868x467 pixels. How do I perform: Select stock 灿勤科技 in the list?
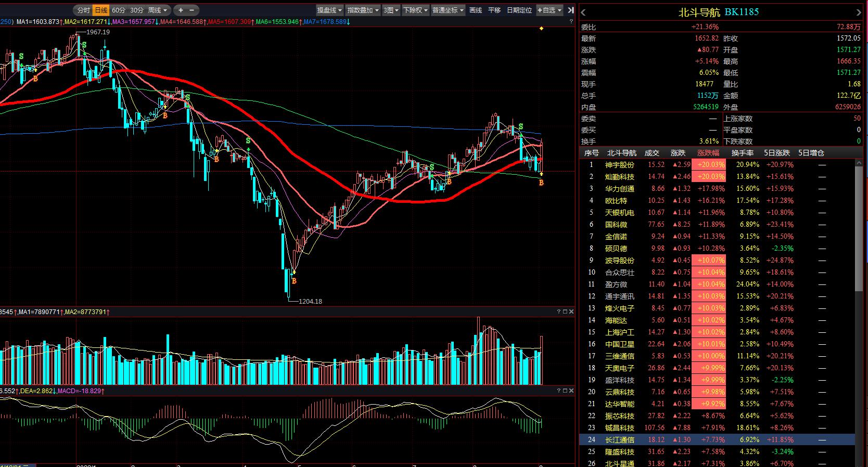point(620,177)
